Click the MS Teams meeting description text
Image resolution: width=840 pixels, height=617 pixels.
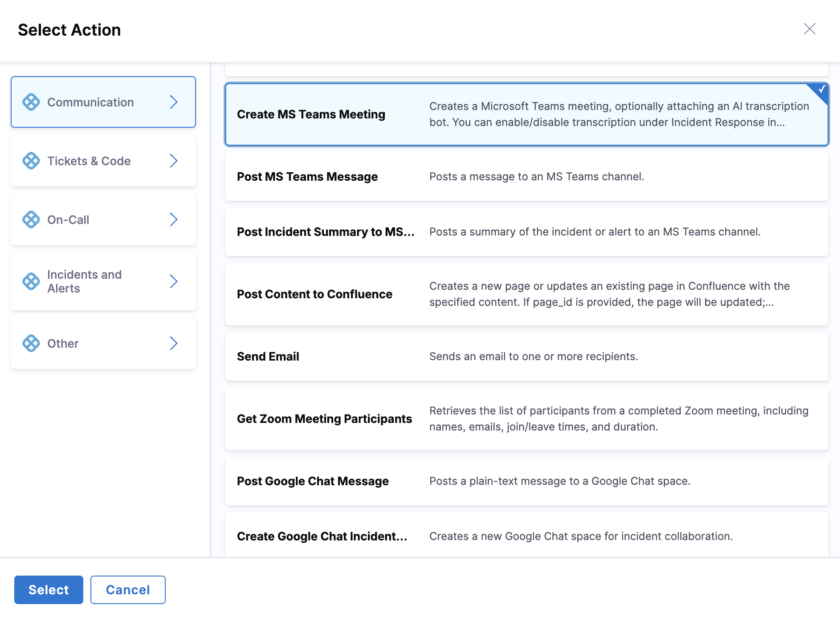pos(619,114)
